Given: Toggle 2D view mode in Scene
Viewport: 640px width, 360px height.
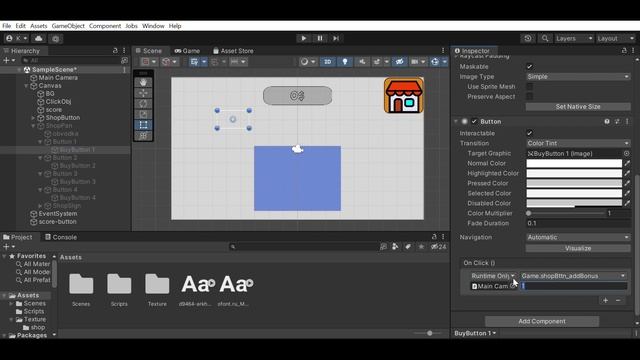Looking at the screenshot, I should click(327, 62).
